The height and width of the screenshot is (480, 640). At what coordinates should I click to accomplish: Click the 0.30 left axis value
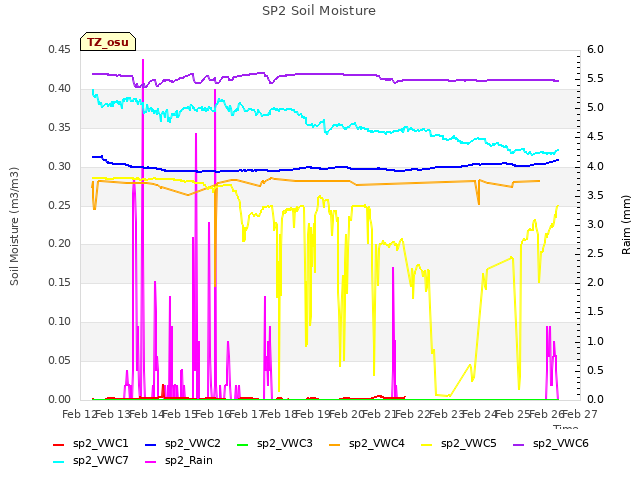(x=60, y=167)
